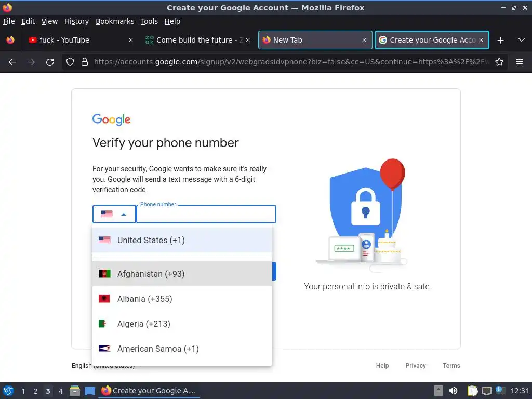This screenshot has width=532, height=399.
Task: Close the Create your Google Account tab
Action: 481,40
